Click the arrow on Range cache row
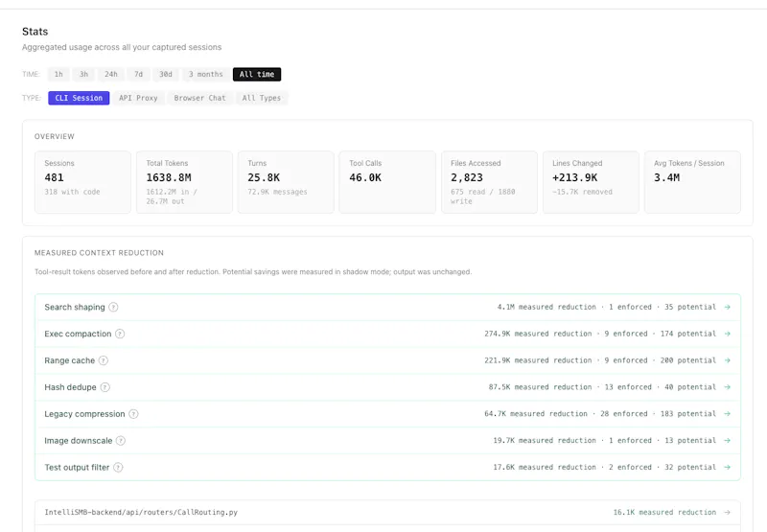 click(728, 360)
